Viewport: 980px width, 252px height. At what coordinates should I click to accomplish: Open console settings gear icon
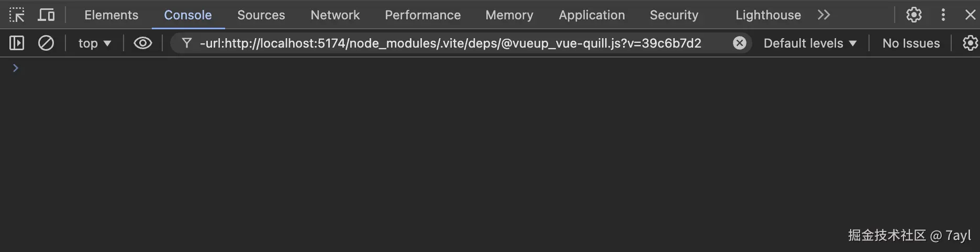pyautogui.click(x=970, y=43)
